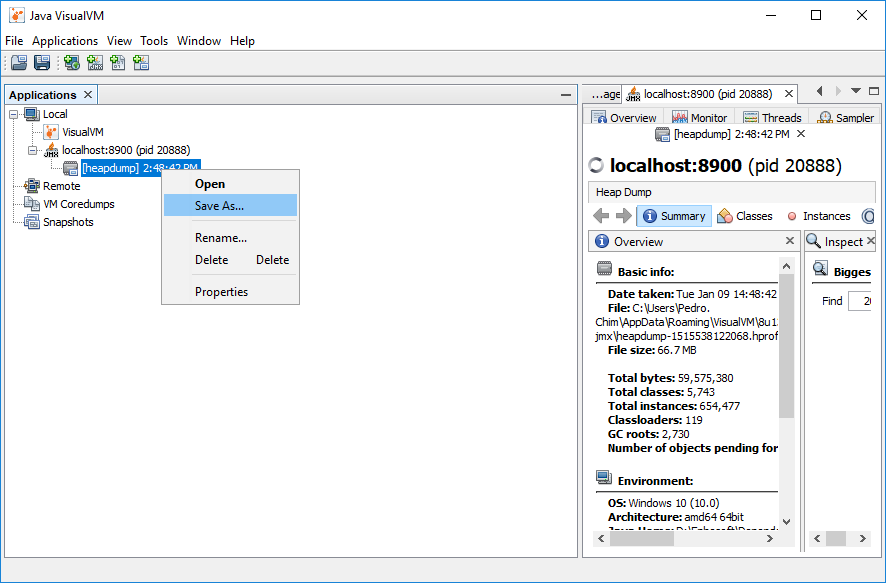
Task: Choose Open in the context menu
Action: point(231,184)
